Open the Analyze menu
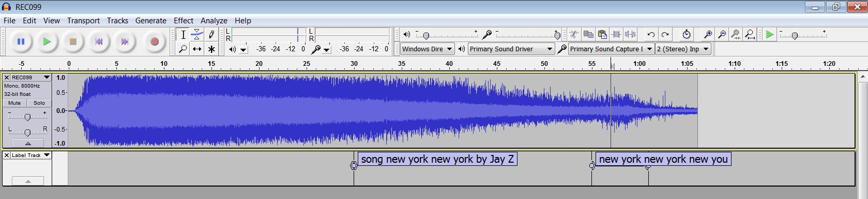Image resolution: width=868 pixels, height=199 pixels. pyautogui.click(x=214, y=21)
